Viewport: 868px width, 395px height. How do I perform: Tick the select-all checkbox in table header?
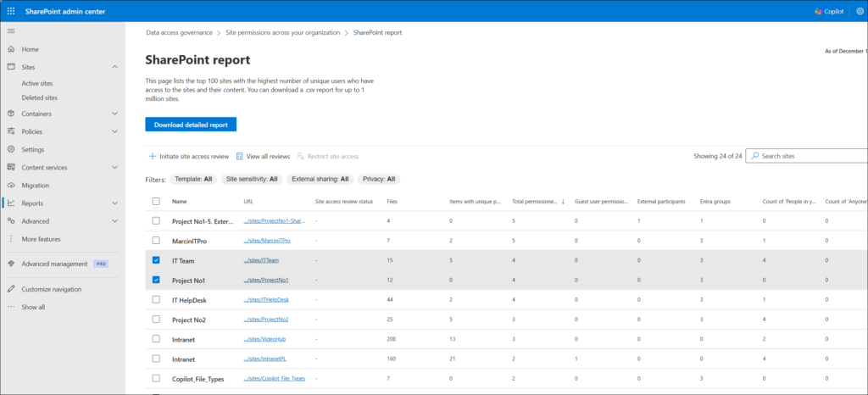155,202
